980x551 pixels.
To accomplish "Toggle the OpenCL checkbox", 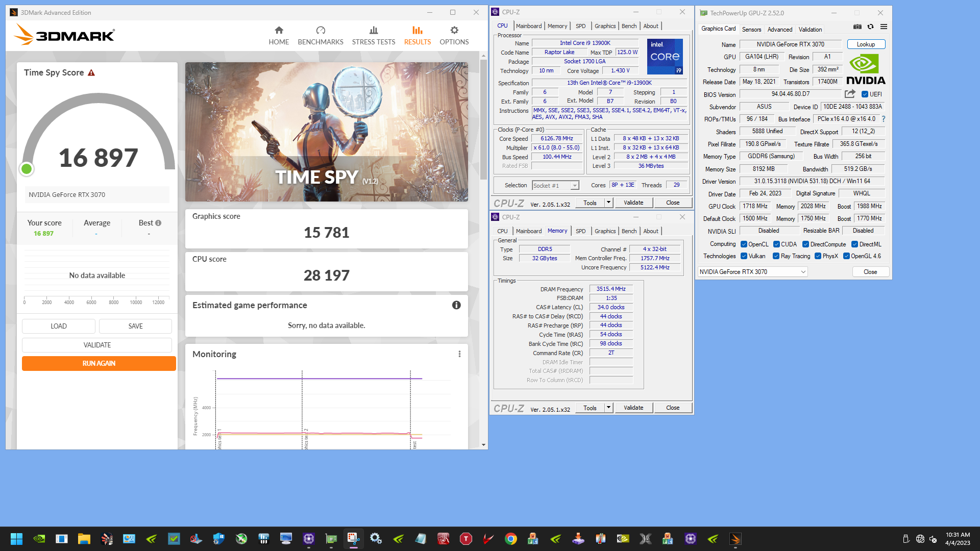I will tap(744, 244).
